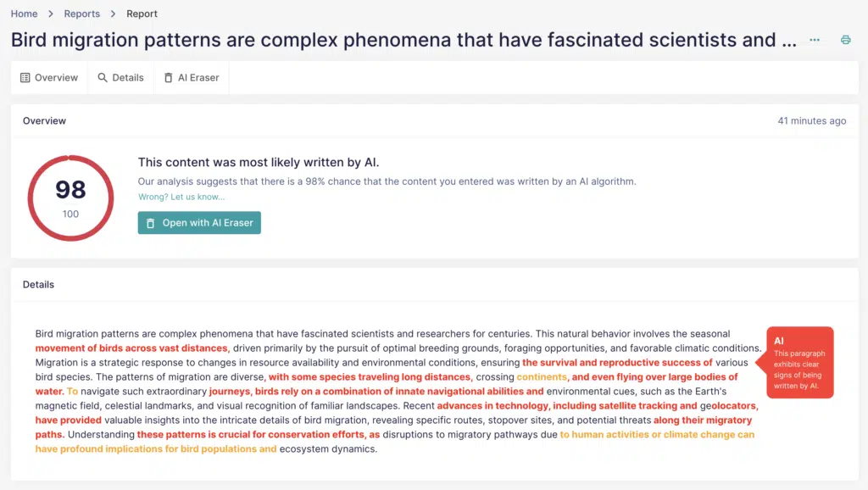Click the printer icon
Screen dimensions: 868x490
tap(845, 40)
